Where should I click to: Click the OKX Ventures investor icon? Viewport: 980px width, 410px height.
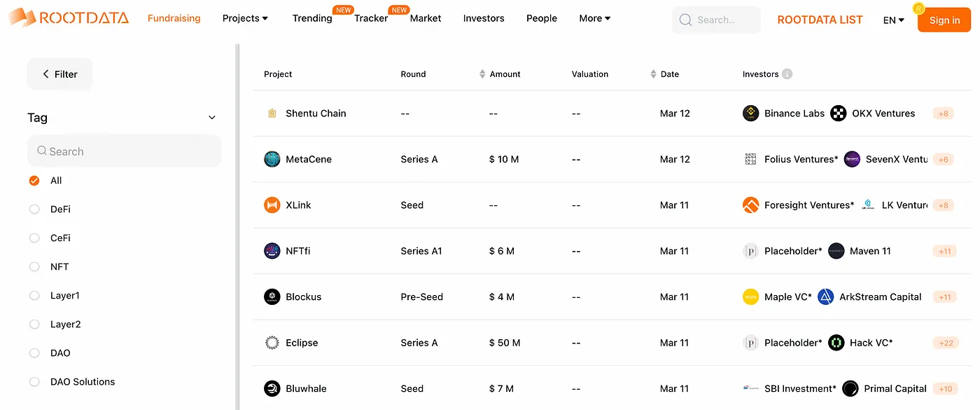coord(838,114)
